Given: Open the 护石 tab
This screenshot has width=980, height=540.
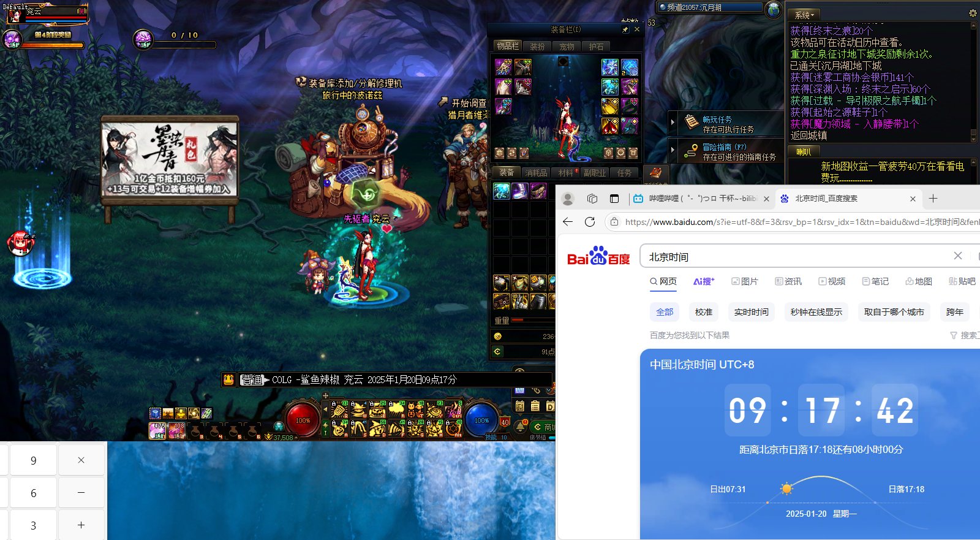Looking at the screenshot, I should click(596, 47).
